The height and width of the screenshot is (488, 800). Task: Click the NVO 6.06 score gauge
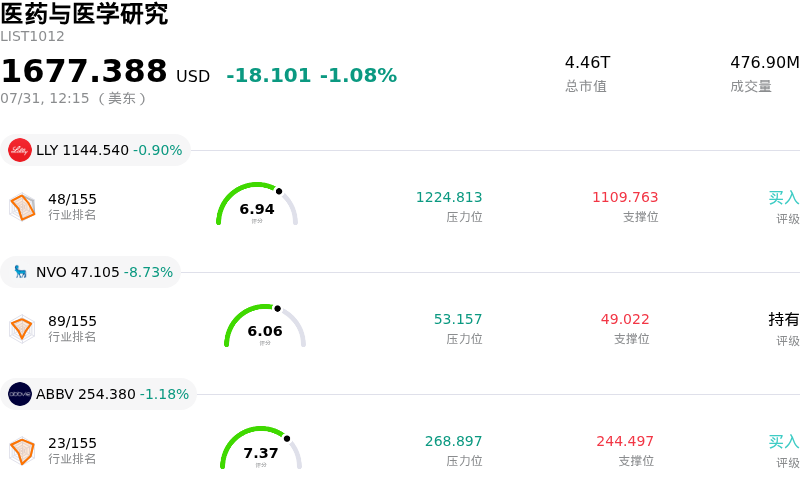265,326
